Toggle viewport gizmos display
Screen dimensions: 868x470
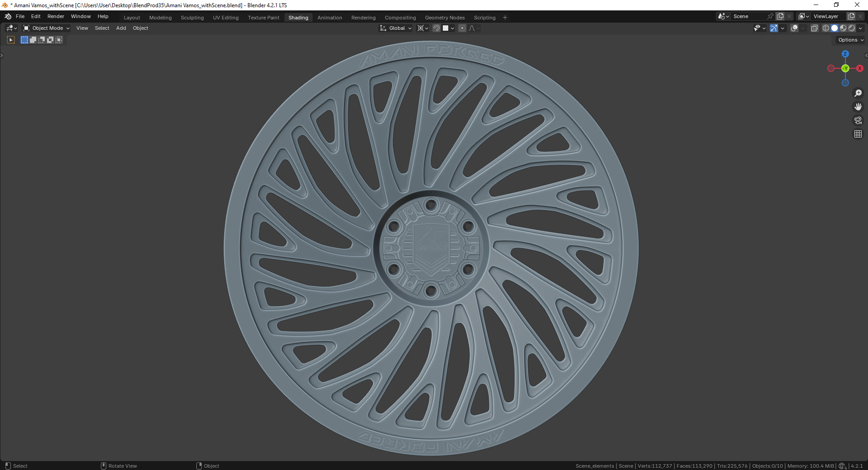774,28
